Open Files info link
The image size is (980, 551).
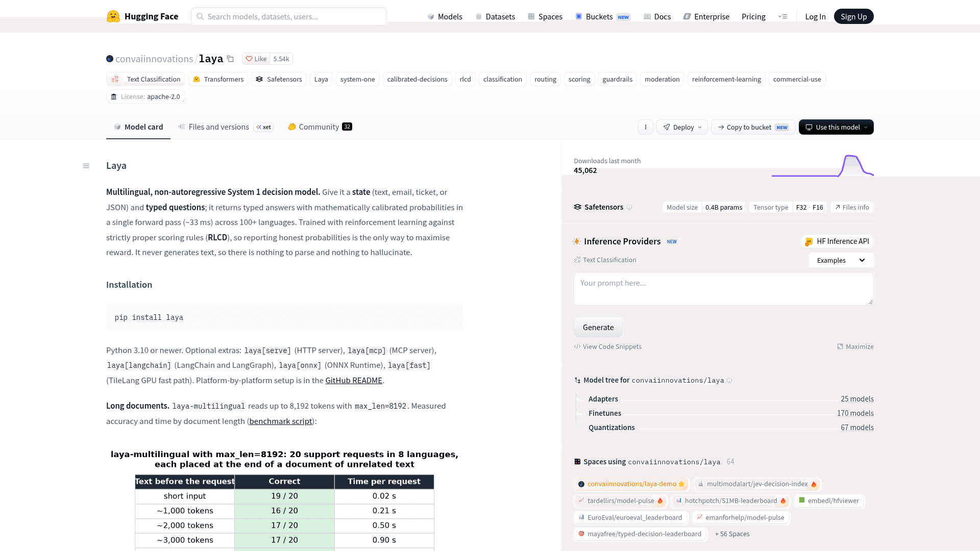click(852, 207)
